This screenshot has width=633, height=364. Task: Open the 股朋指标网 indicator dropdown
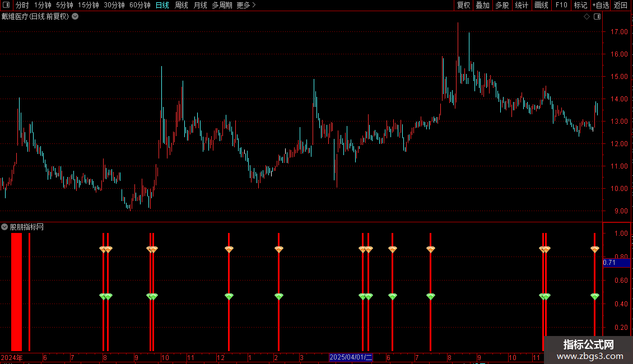(x=4, y=227)
